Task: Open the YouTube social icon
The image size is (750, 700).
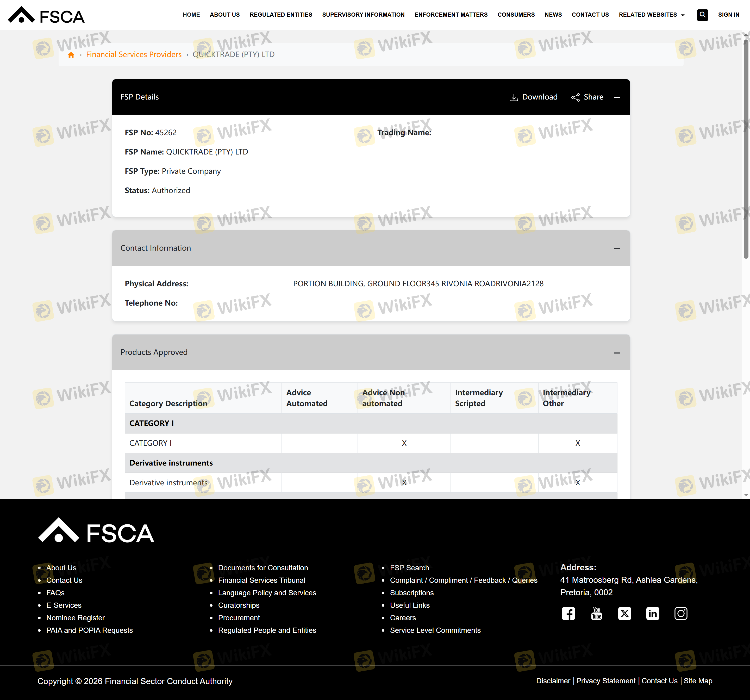Action: [x=596, y=613]
